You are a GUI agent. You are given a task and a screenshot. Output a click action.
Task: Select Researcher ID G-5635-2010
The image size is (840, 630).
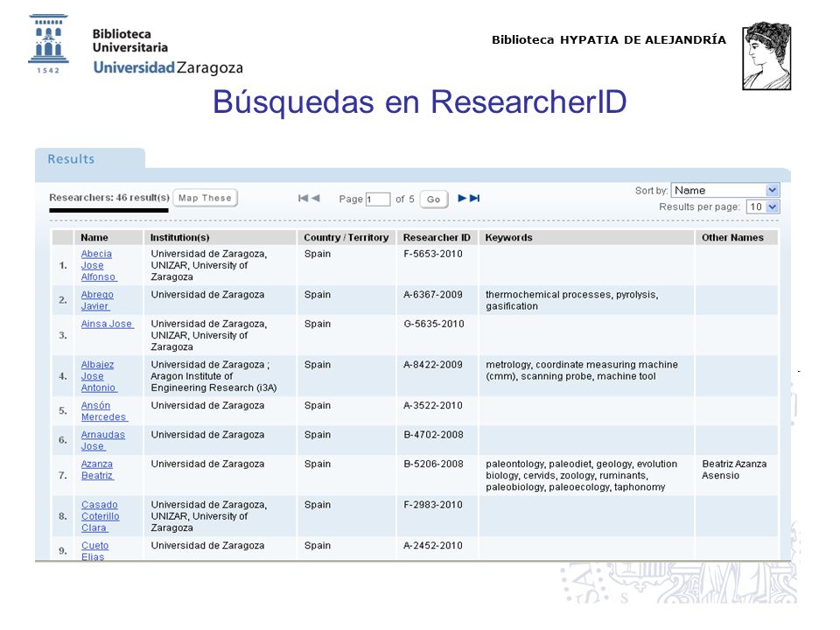[434, 324]
